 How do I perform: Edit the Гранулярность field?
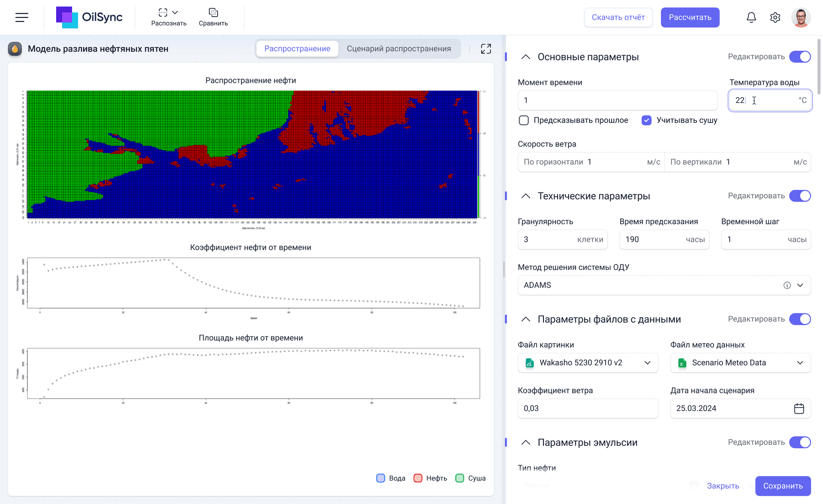pos(562,240)
